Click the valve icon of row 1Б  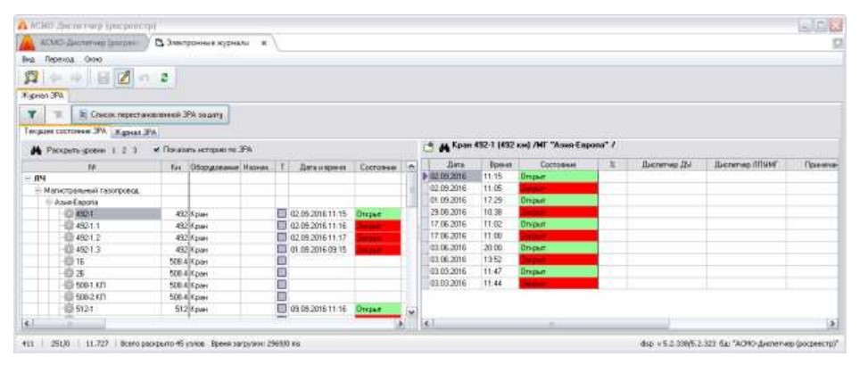70,261
